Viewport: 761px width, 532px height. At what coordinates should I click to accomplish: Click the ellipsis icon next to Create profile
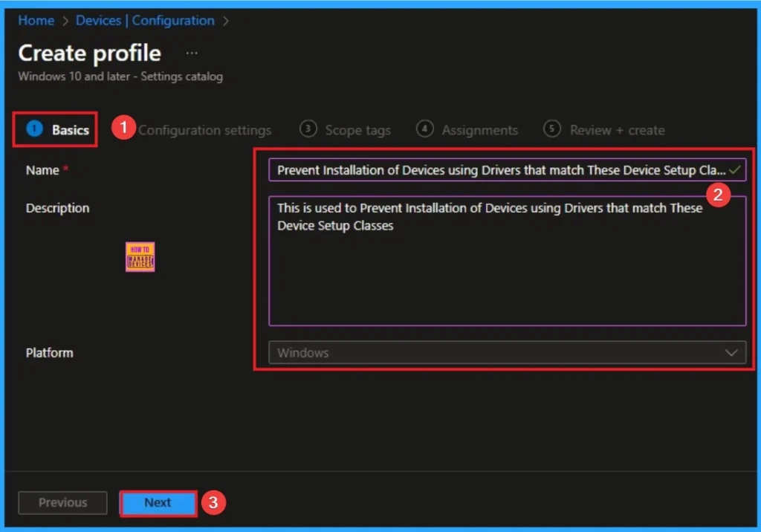point(192,52)
